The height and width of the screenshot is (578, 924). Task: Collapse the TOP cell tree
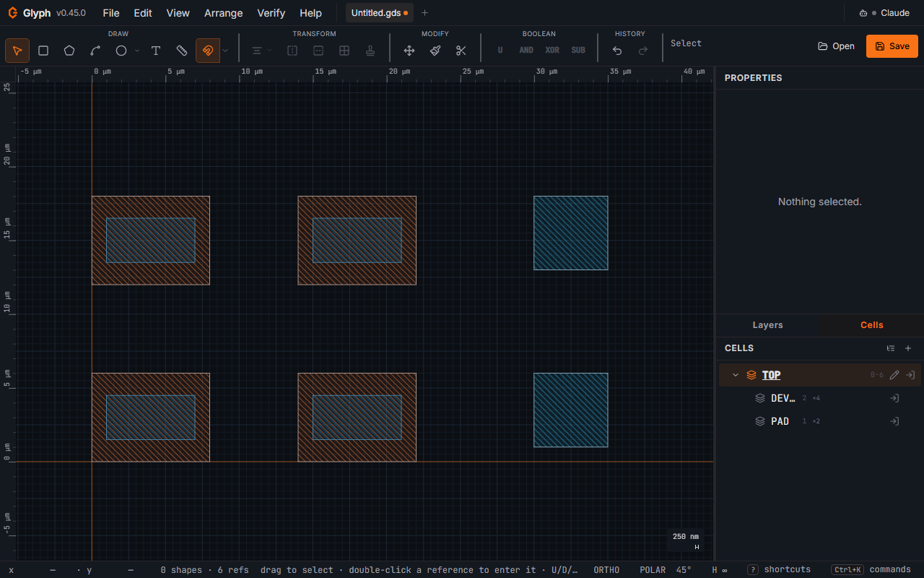pyautogui.click(x=736, y=375)
